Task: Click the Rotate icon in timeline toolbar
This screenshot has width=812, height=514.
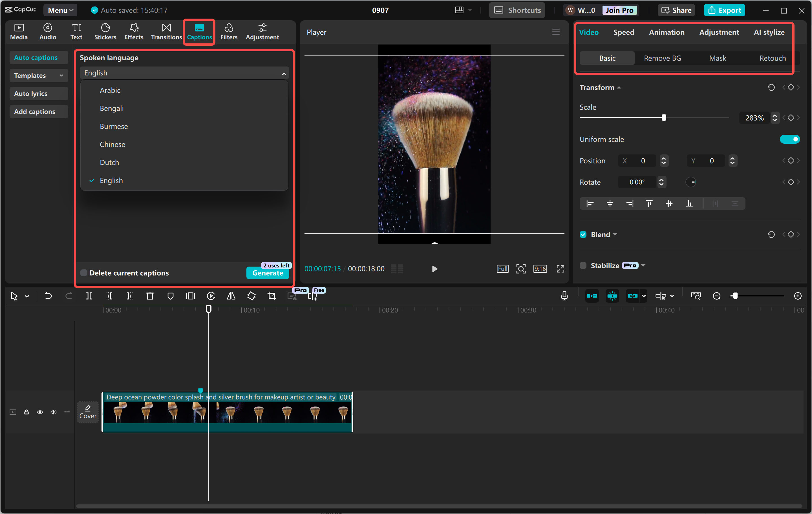Action: point(251,296)
